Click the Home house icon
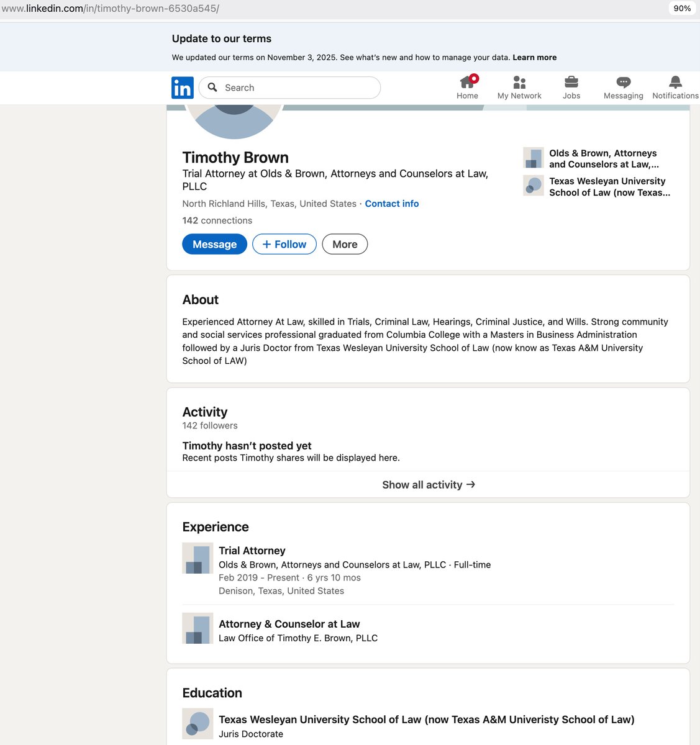The height and width of the screenshot is (745, 700). point(467,82)
